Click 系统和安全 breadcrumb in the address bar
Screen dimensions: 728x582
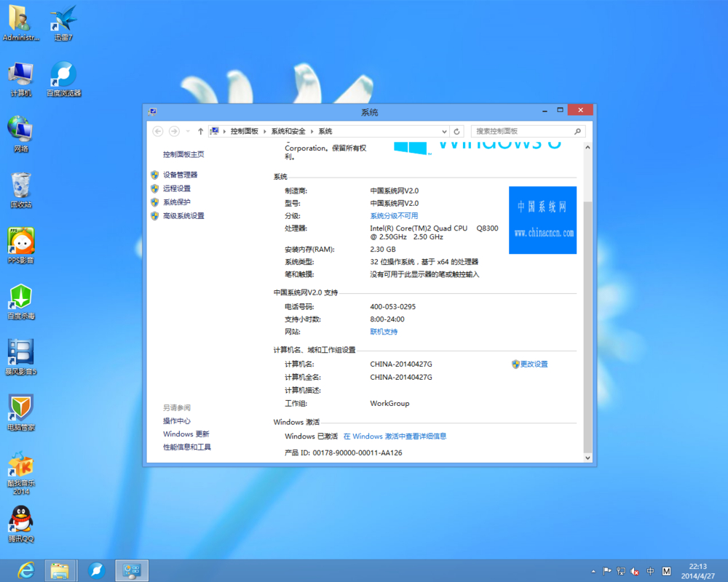[x=288, y=132]
